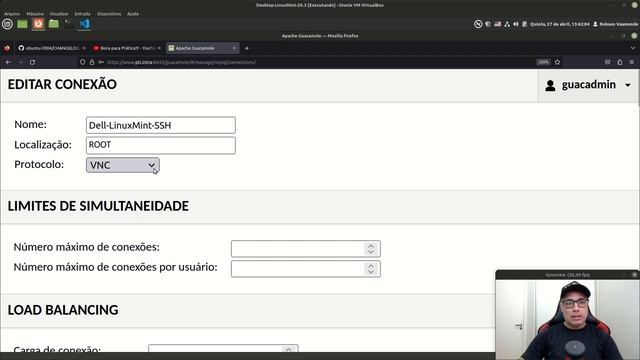Image resolution: width=640 pixels, height=360 pixels.
Task: Open Visual Studio Code from the panel
Action: (84, 24)
